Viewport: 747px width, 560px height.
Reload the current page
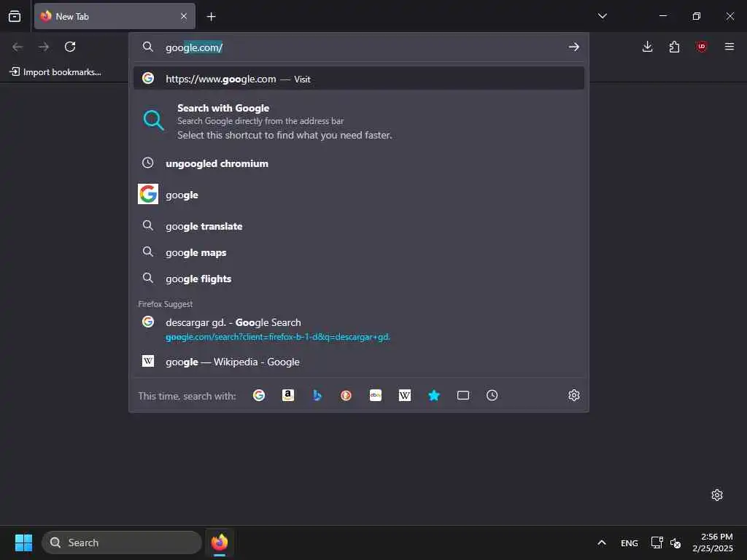pos(70,47)
